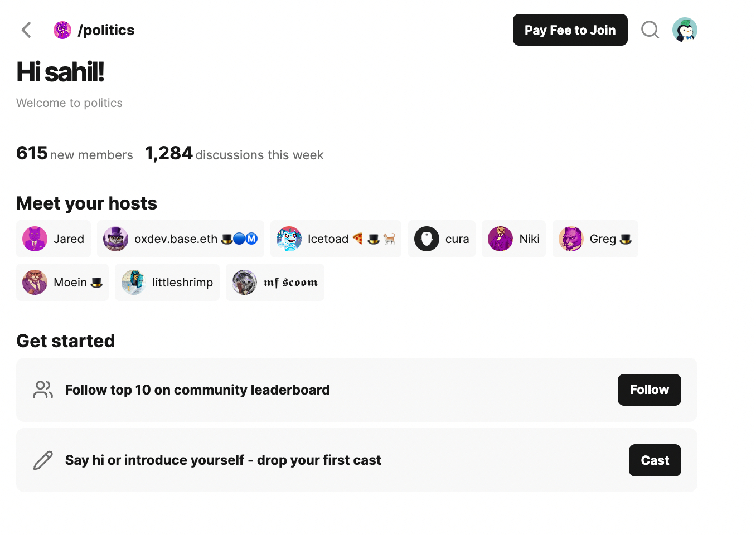Click the people icon beside leaderboard

click(43, 390)
